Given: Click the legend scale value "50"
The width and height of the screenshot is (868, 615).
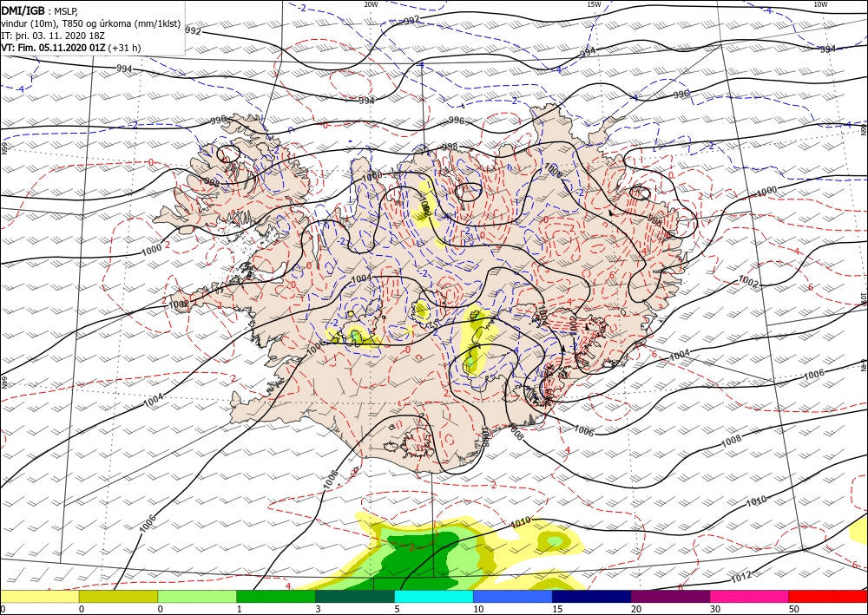Looking at the screenshot, I should 794,609.
